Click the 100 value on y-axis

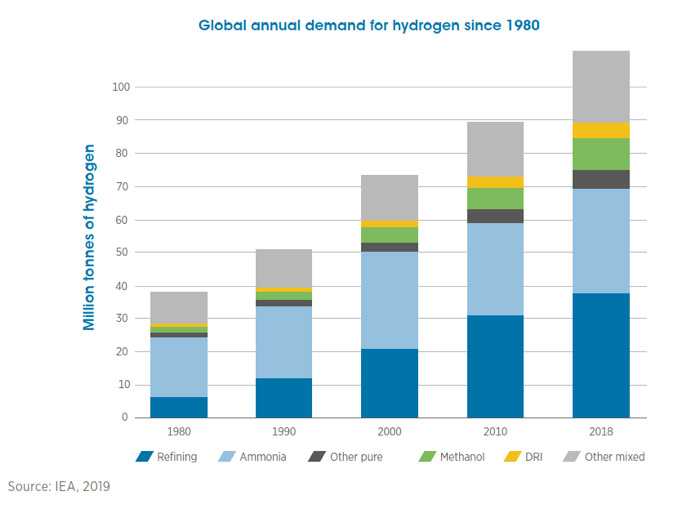(x=121, y=88)
